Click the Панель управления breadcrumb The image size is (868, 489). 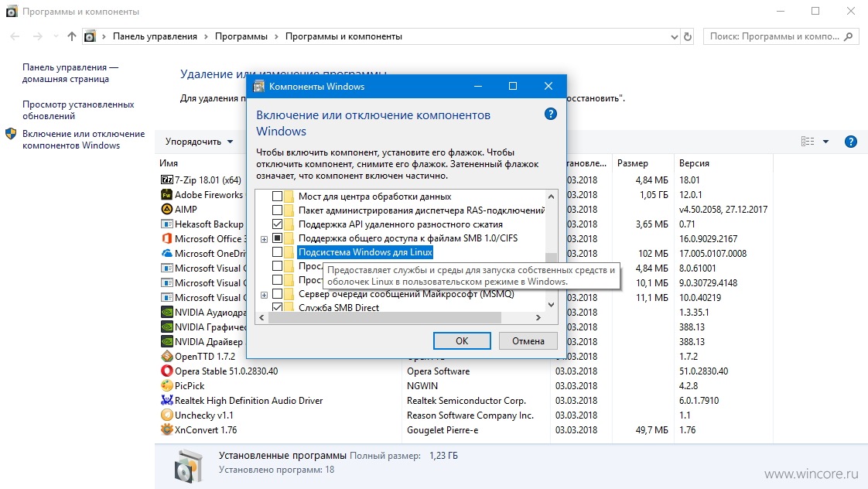pyautogui.click(x=155, y=36)
